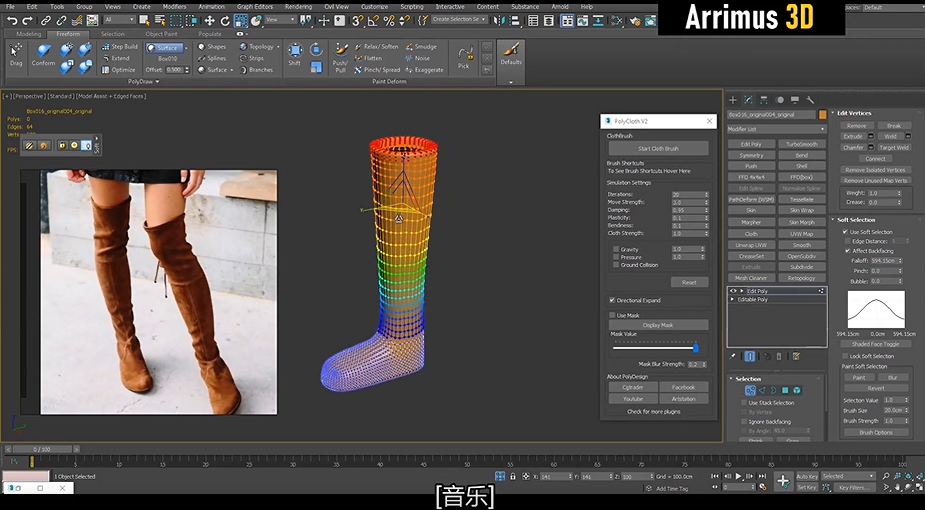Select the Relax/Soften brush
This screenshot has width=925, height=510.
(x=376, y=47)
